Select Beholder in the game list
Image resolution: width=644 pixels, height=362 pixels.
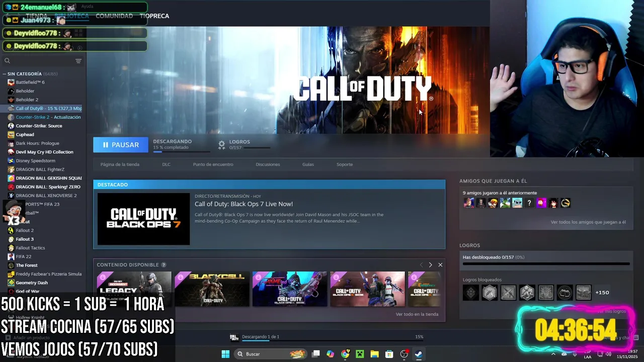25,91
